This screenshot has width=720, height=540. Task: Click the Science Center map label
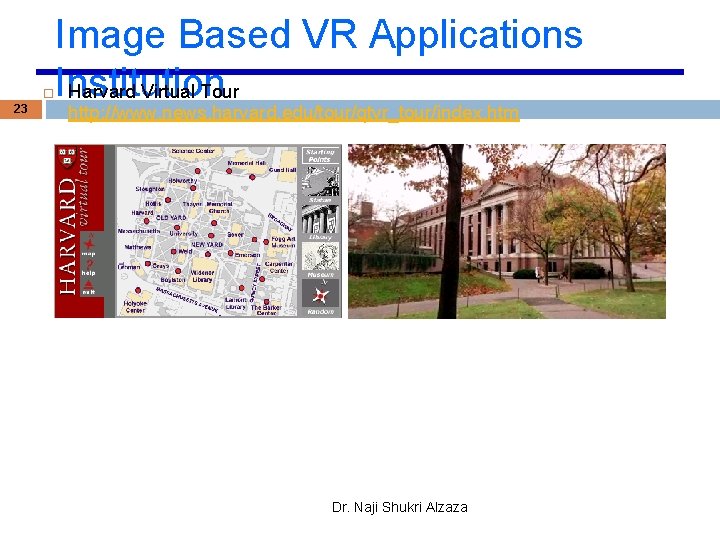coord(193,151)
